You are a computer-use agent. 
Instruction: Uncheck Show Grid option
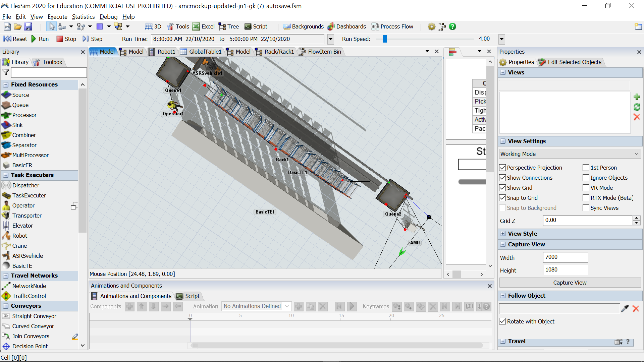(502, 188)
